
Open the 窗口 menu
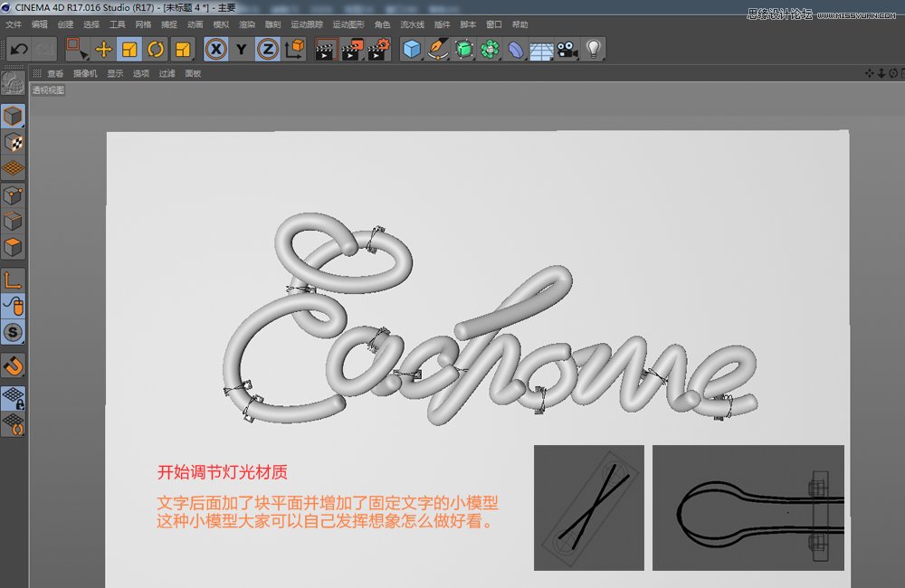click(494, 24)
